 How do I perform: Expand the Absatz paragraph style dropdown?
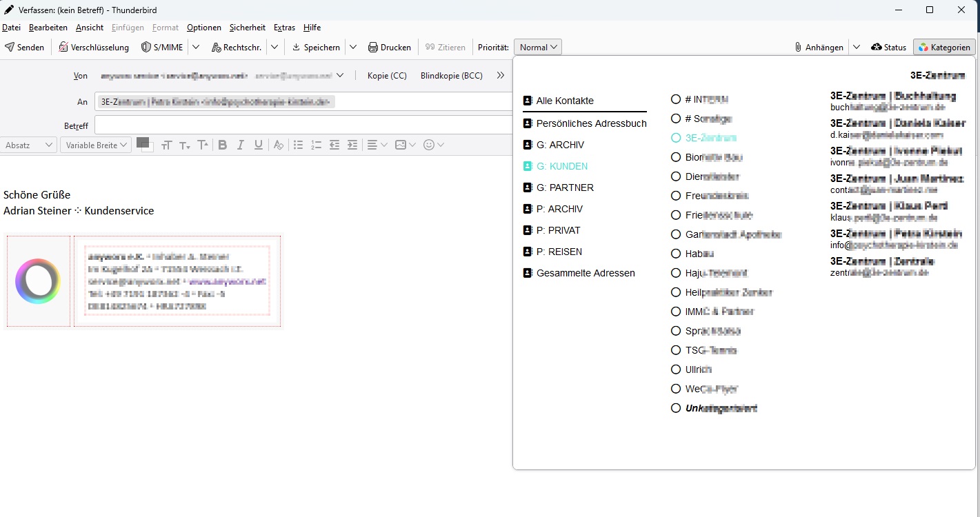pyautogui.click(x=29, y=145)
